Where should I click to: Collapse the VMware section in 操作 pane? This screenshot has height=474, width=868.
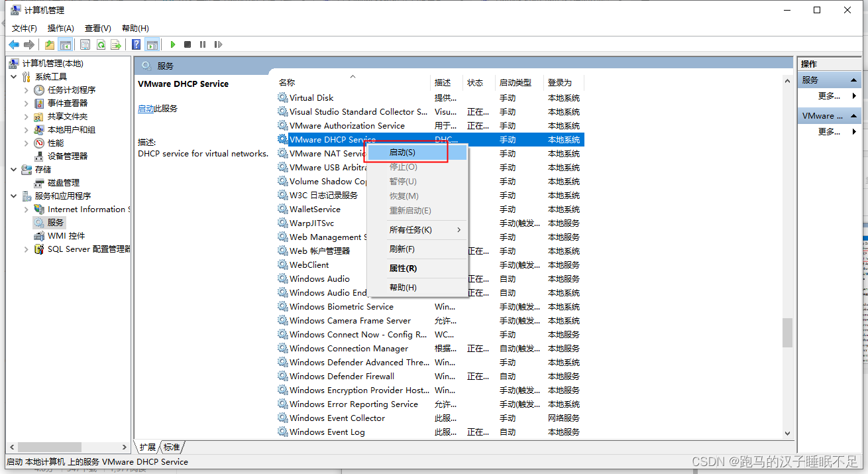point(855,115)
